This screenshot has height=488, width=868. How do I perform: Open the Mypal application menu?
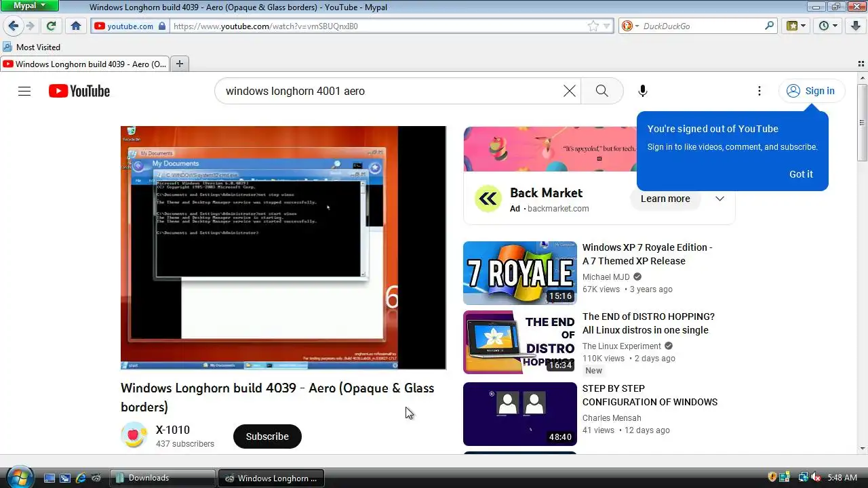coord(31,5)
